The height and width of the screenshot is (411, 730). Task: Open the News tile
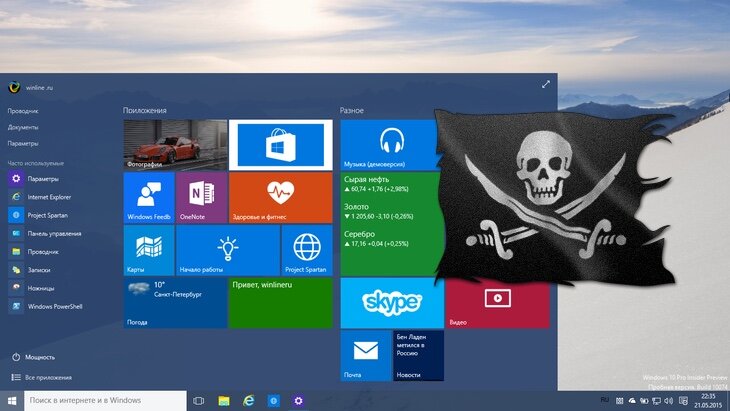pos(419,356)
